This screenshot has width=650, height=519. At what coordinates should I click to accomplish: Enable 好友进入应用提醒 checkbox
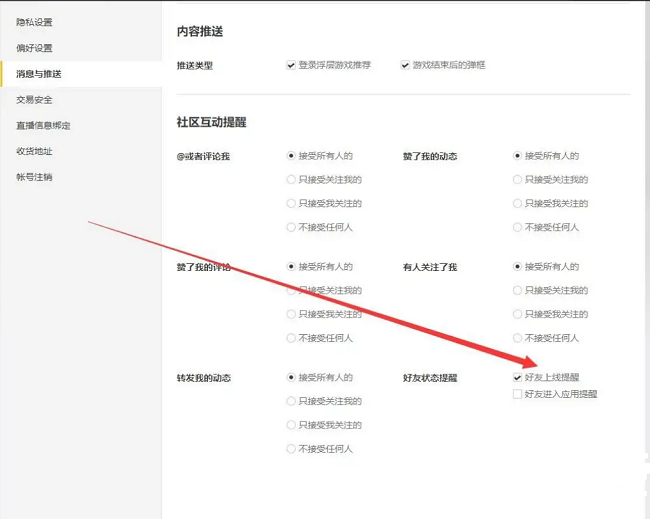(x=517, y=394)
